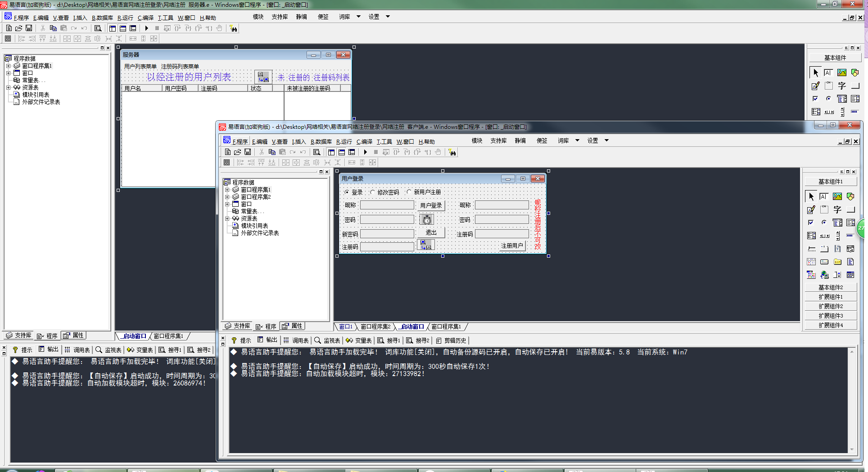Select the 字 label component in front palette

pos(837,209)
